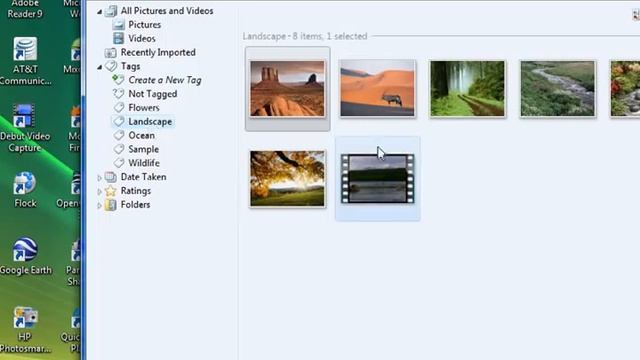Viewport: 640px width, 360px height.
Task: Click the Date Taken calendar icon
Action: [111, 177]
